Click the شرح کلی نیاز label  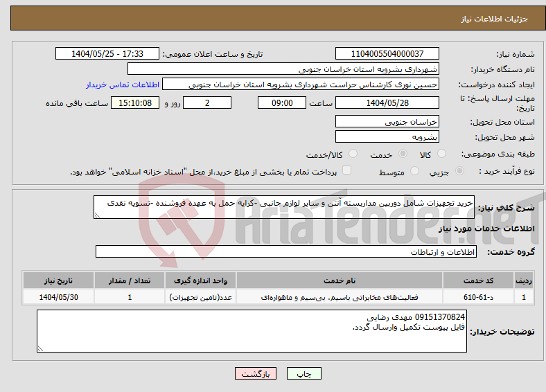(x=506, y=208)
